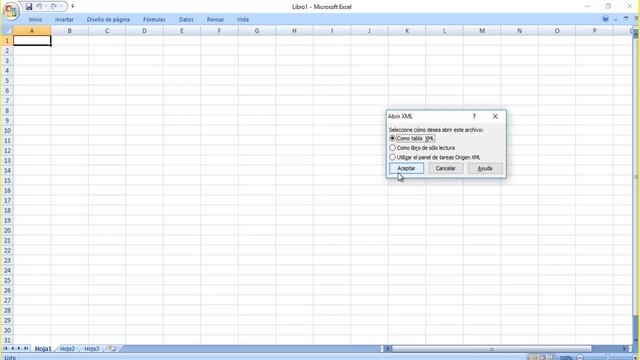Switch to sheet tab Hoja2
This screenshot has width=640, height=360.
67,349
